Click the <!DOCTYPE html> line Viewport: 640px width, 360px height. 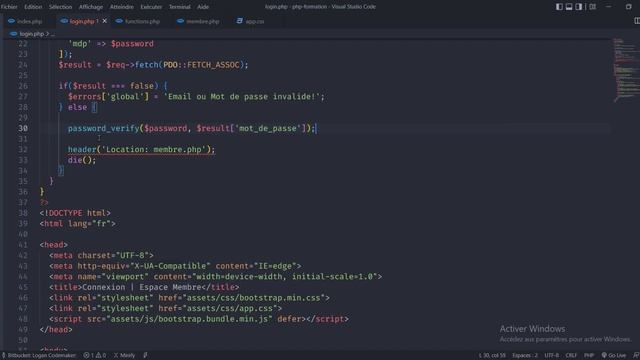click(x=75, y=213)
